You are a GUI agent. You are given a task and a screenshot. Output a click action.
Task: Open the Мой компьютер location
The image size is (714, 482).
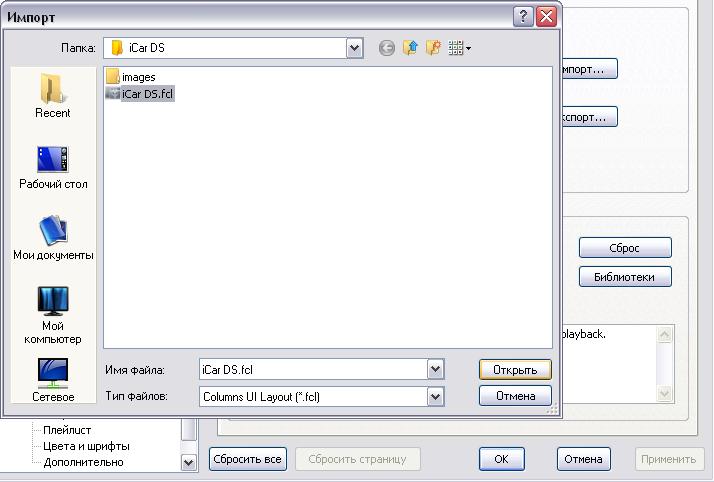tap(53, 315)
